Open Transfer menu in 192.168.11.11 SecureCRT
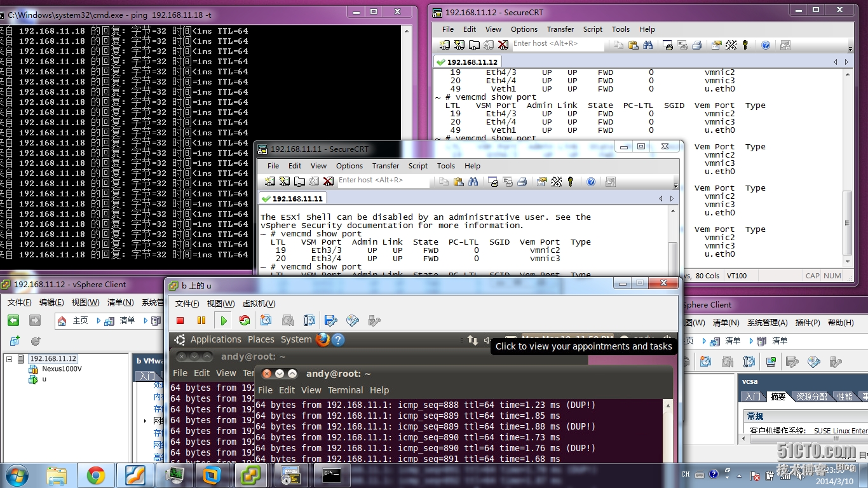The height and width of the screenshot is (488, 868). [386, 166]
